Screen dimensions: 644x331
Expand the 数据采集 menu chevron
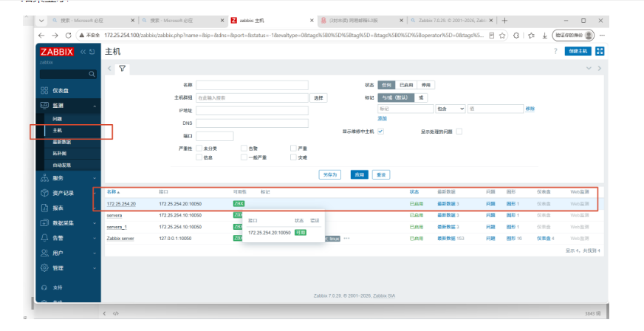pos(95,223)
